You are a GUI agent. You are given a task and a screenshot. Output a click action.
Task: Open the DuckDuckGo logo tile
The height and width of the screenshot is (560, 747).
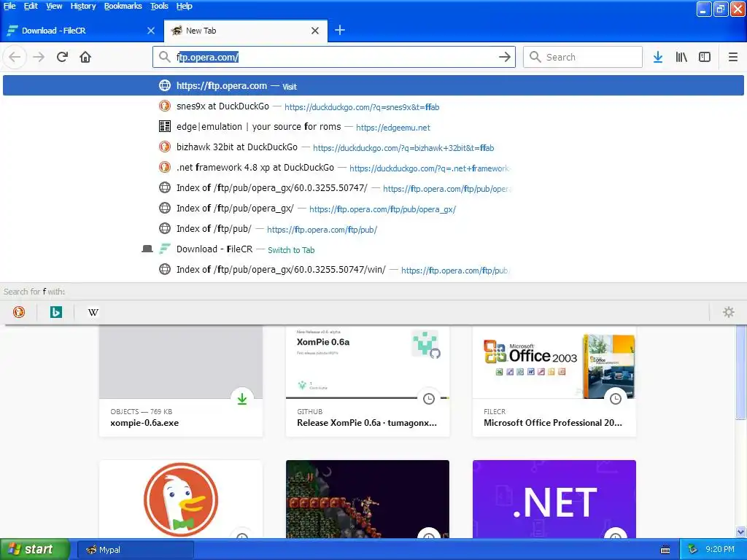point(181,499)
